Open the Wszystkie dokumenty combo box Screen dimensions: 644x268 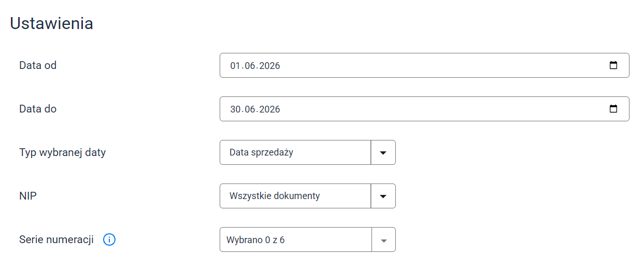[296, 196]
